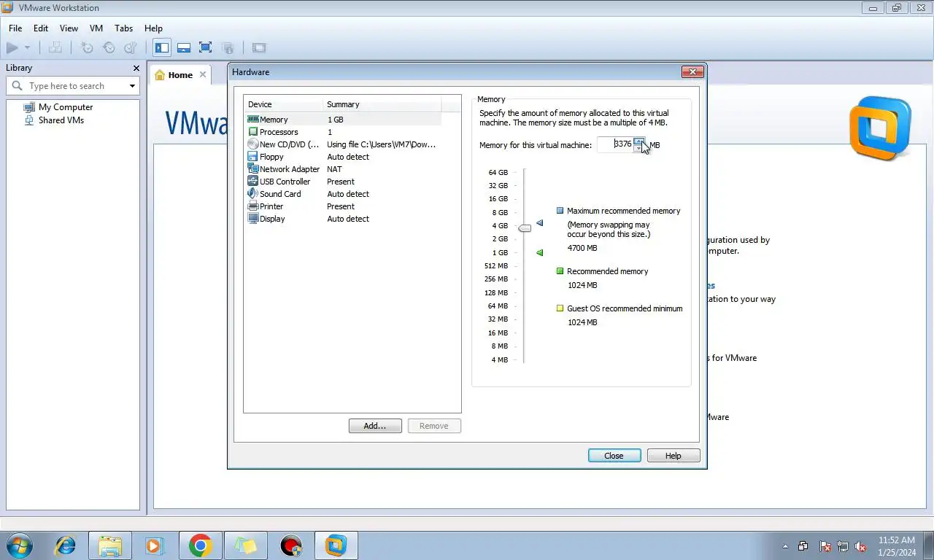Increase memory with the spinner up arrow

(638, 141)
